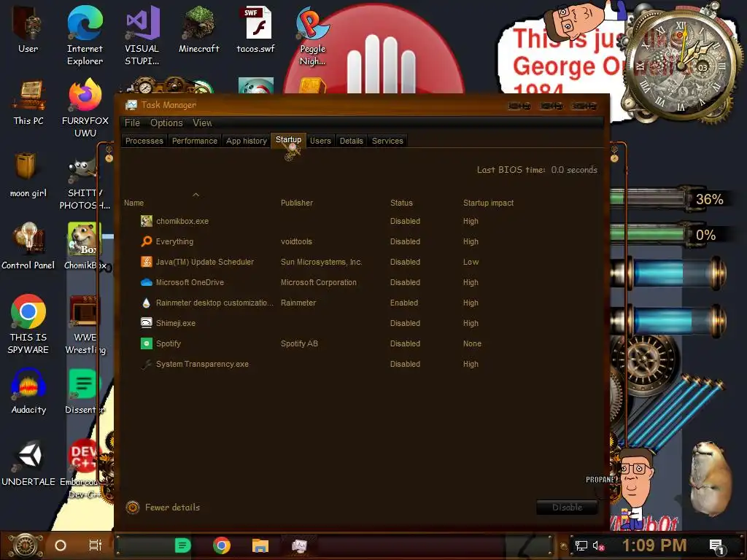
Task: Open File Explorer from the taskbar
Action: point(260,545)
